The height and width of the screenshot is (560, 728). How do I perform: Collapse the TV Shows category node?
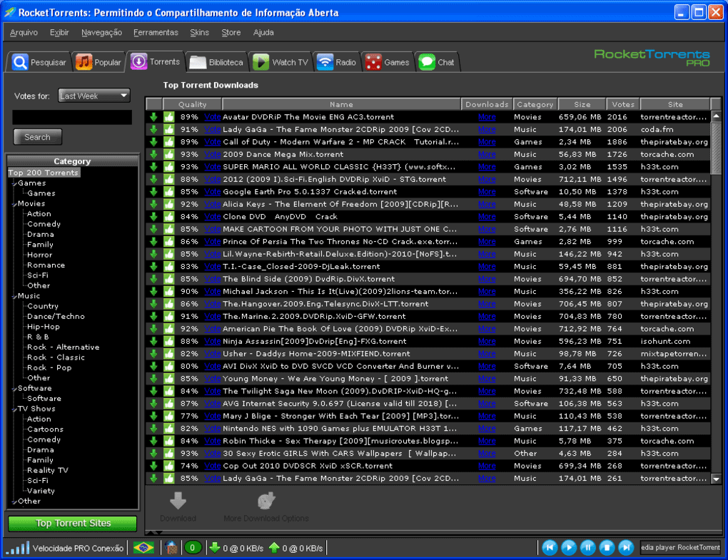14,409
